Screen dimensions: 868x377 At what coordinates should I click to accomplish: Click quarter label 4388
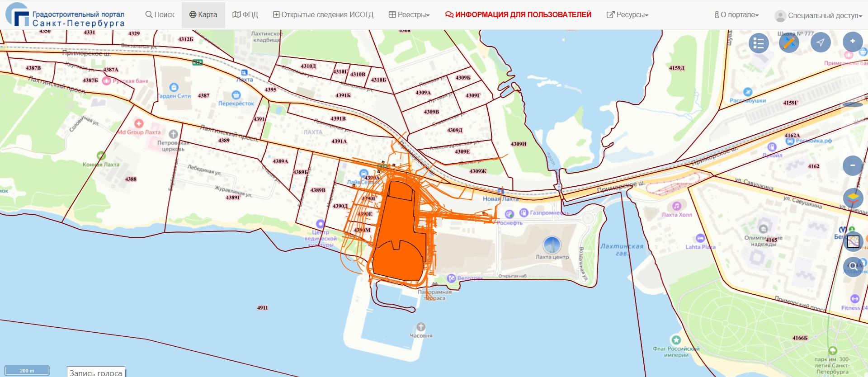tap(131, 179)
